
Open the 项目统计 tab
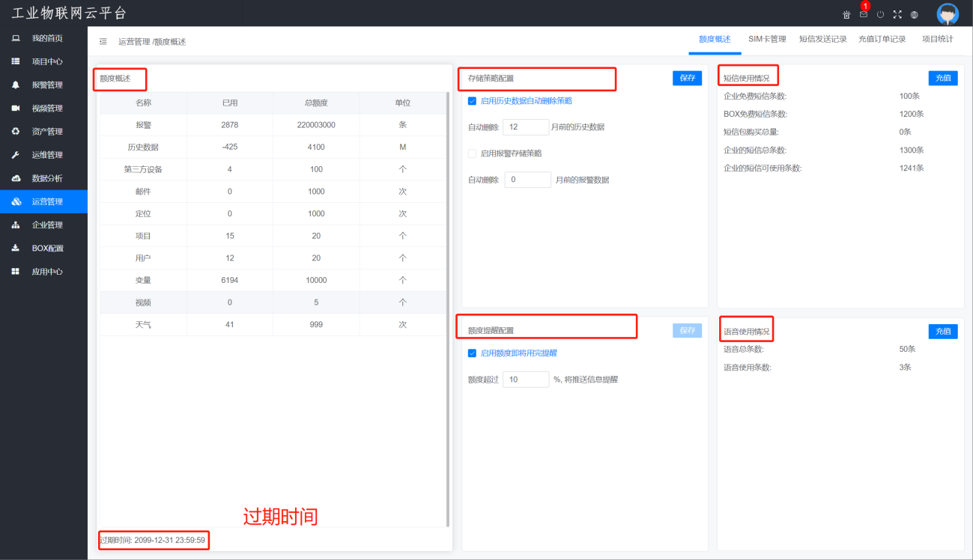937,39
